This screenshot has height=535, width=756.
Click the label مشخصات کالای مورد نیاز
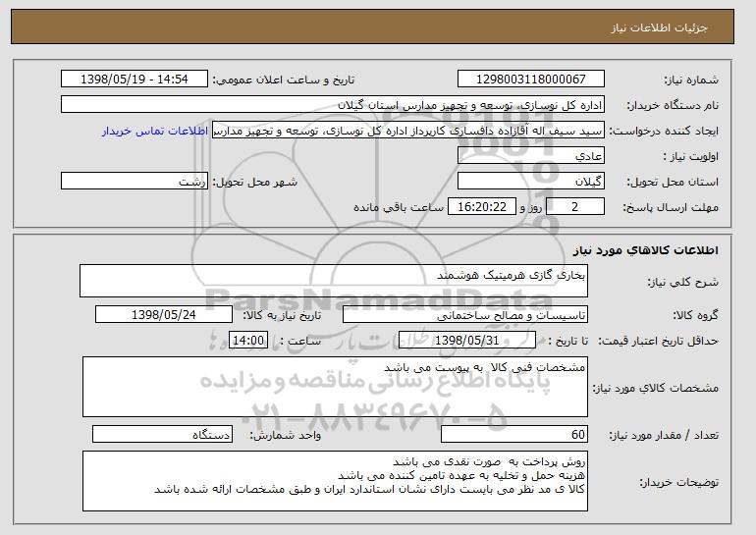tap(655, 388)
